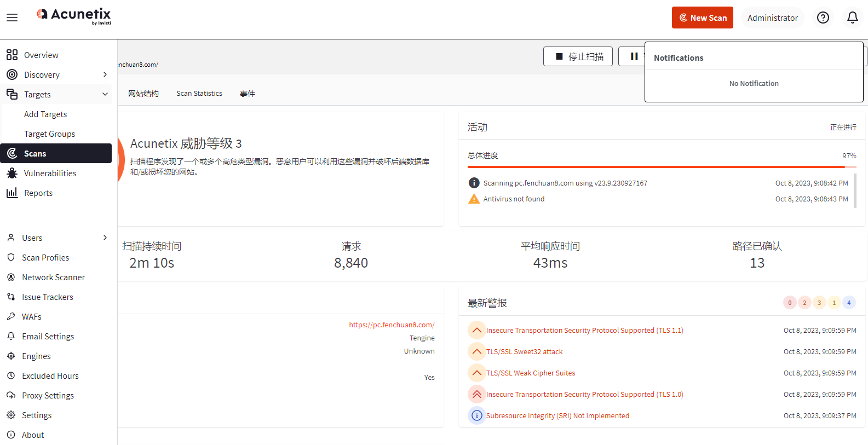Viewport: 868px width, 445px height.
Task: Open TLS/SSL Weak Cipher Suites alert
Action: pos(531,373)
